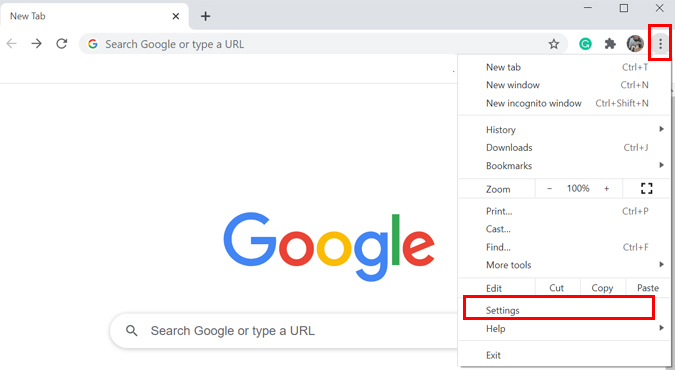The width and height of the screenshot is (675, 370).
Task: Open the Extensions puzzle piece icon
Action: tap(610, 44)
